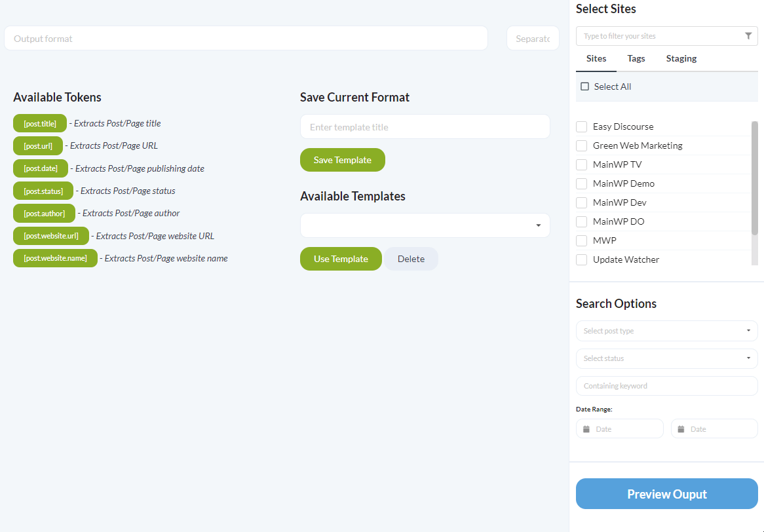The width and height of the screenshot is (764, 532).
Task: Click the sites filter funnel icon
Action: point(748,36)
